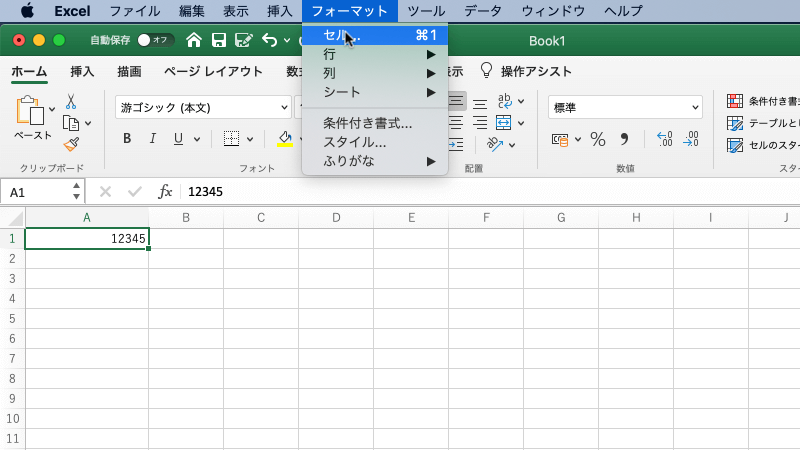Expand the Borders options arrow

(x=250, y=139)
